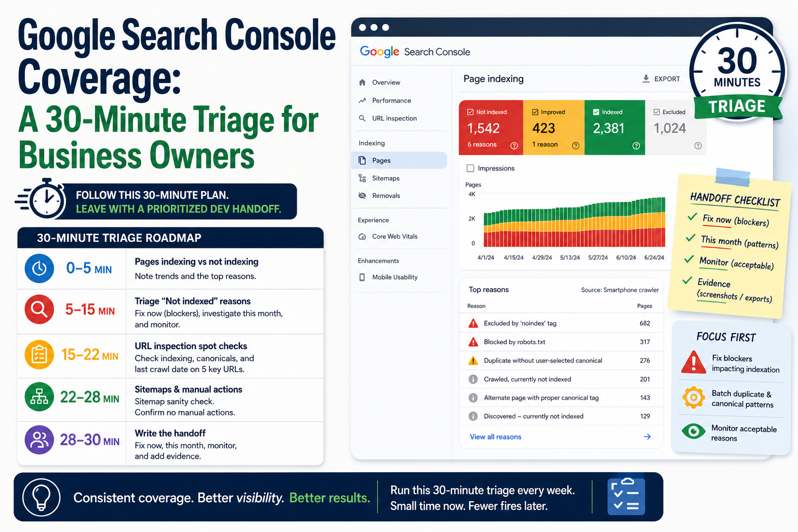The image size is (798, 532).
Task: Click the Sitemaps tree icon
Action: click(362, 178)
